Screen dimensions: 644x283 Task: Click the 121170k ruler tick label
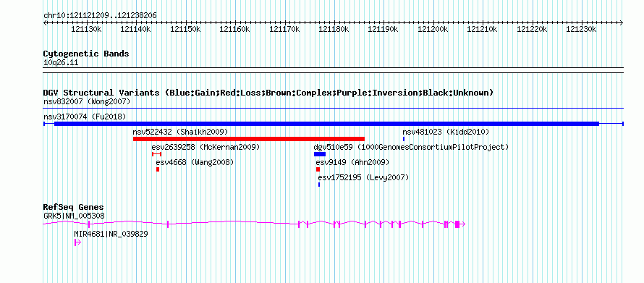[x=284, y=29]
